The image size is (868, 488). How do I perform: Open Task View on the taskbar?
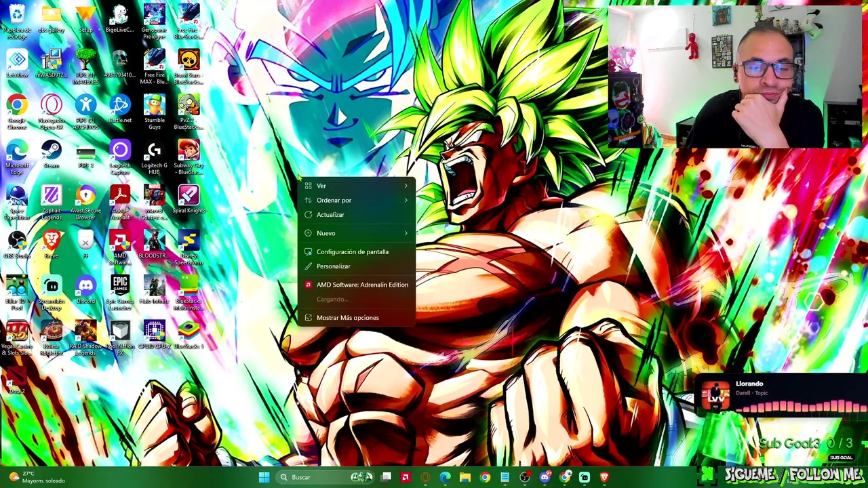(386, 477)
